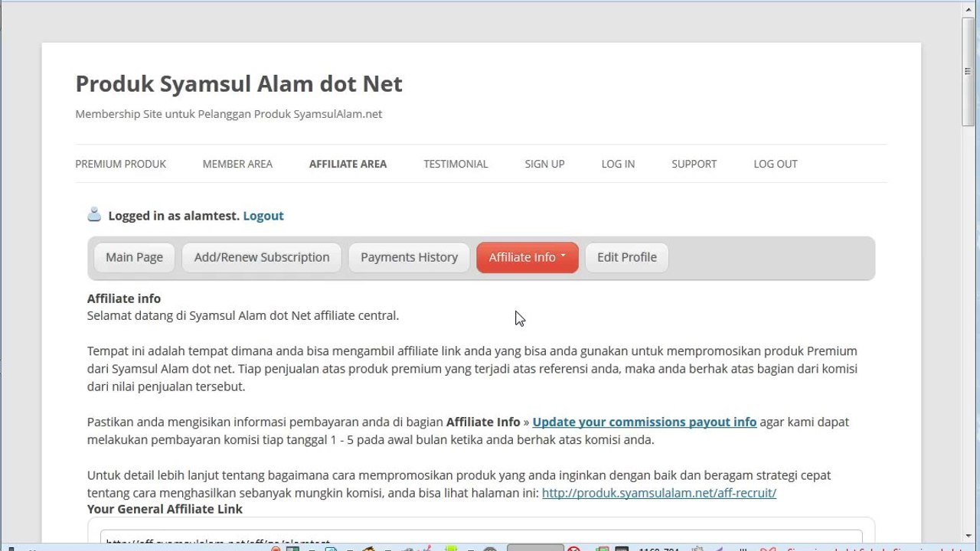The image size is (980, 551).
Task: Click LOG OUT in the navigation menu
Action: (776, 164)
